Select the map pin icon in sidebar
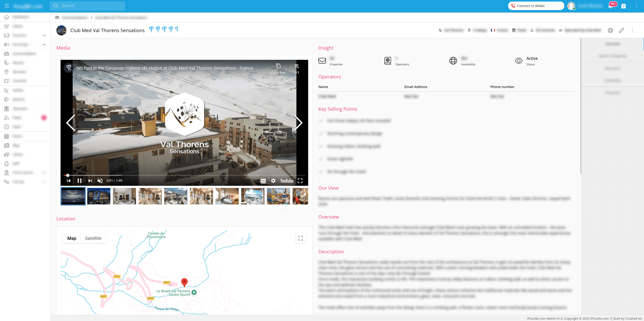The image size is (644, 321). pos(7,72)
